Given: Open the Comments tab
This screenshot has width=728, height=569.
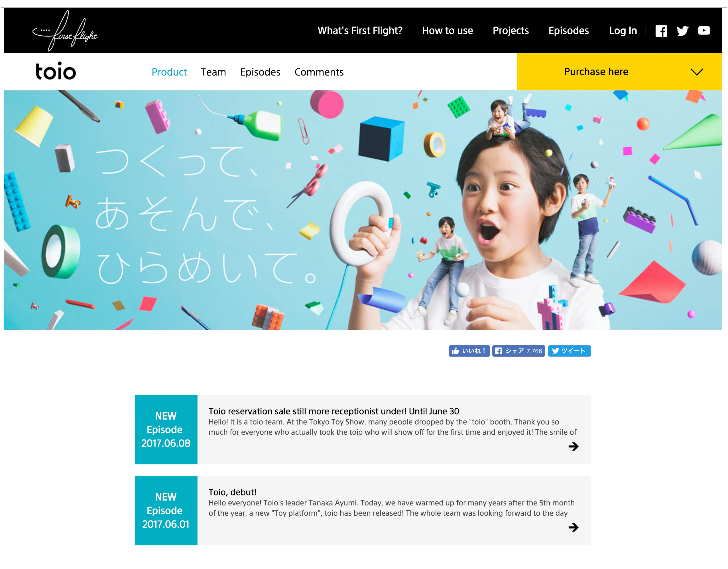Looking at the screenshot, I should (x=319, y=72).
